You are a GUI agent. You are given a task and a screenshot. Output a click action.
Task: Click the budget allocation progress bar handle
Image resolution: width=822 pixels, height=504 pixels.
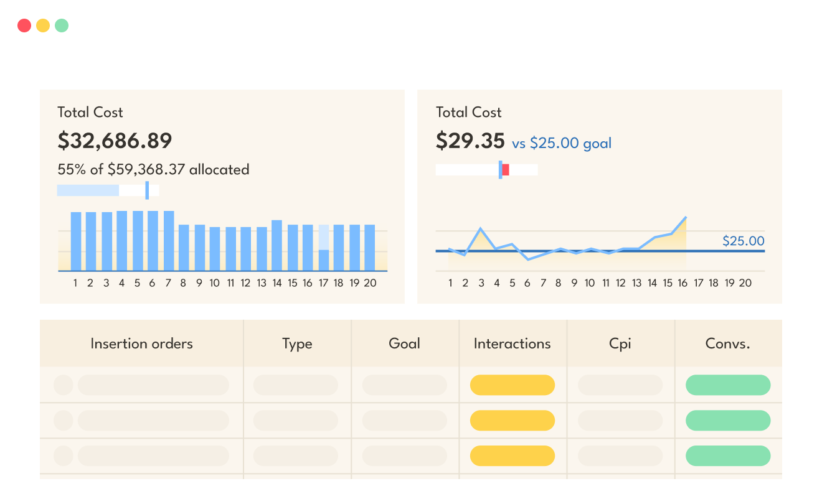point(147,190)
